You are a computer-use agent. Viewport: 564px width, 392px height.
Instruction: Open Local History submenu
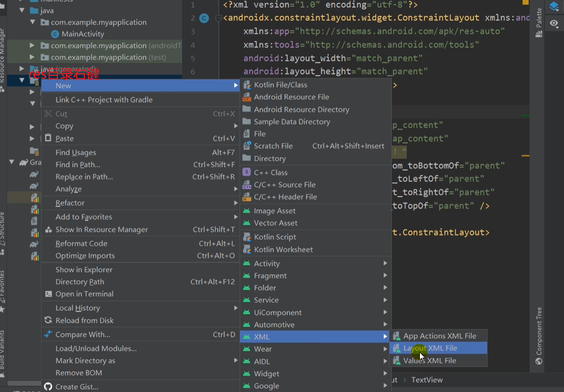point(140,308)
